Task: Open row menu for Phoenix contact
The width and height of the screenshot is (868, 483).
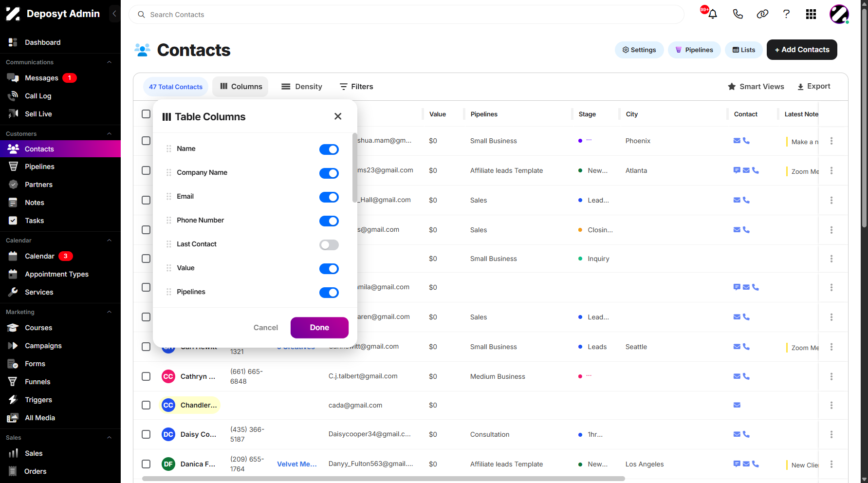Action: (831, 141)
